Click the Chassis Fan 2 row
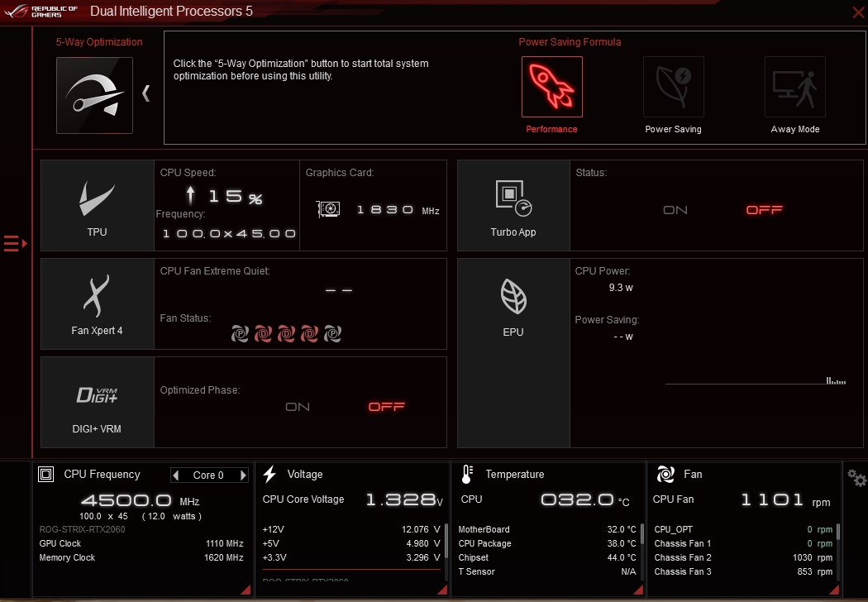The image size is (868, 602). pos(743,557)
